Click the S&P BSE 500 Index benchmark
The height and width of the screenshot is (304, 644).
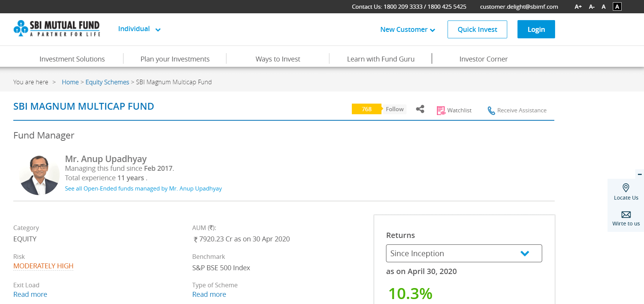click(x=221, y=268)
